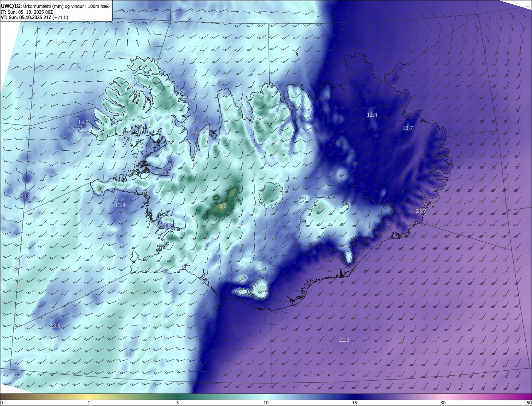Click the 13.4 value in the western bay
The height and width of the screenshot is (406, 532).
pos(120,205)
